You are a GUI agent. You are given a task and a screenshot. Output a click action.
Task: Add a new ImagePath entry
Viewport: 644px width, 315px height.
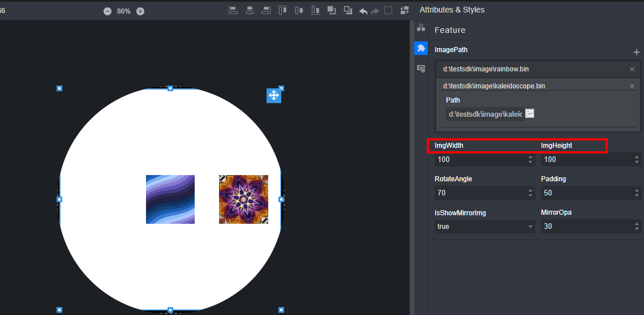[x=636, y=52]
